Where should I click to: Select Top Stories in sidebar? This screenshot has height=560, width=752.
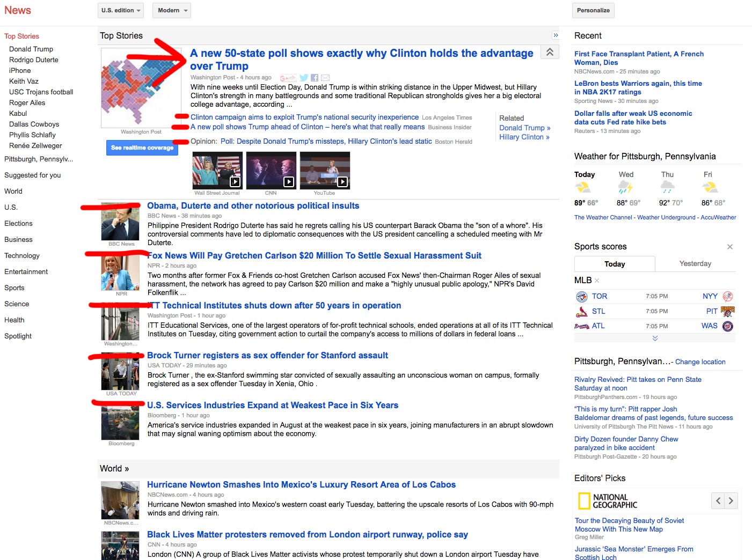pyautogui.click(x=21, y=36)
